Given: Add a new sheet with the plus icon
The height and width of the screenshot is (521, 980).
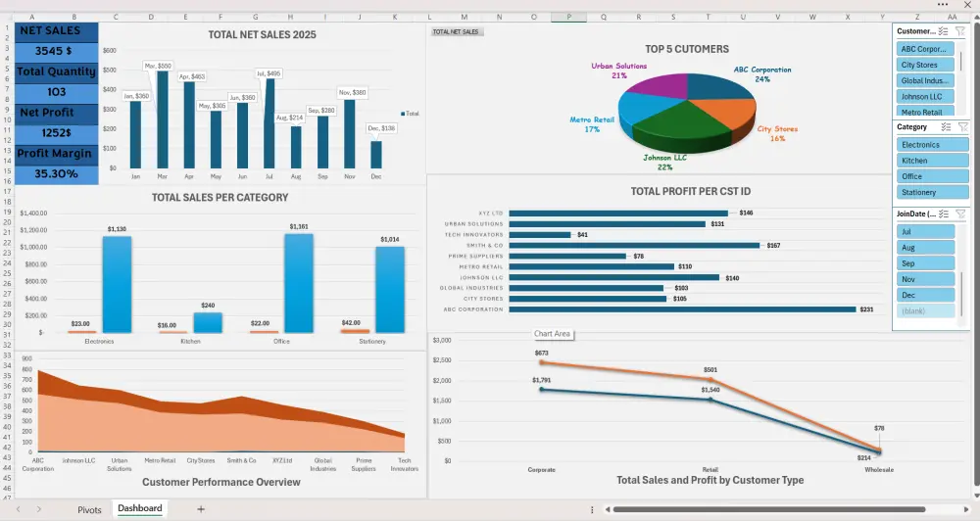Looking at the screenshot, I should tap(201, 509).
